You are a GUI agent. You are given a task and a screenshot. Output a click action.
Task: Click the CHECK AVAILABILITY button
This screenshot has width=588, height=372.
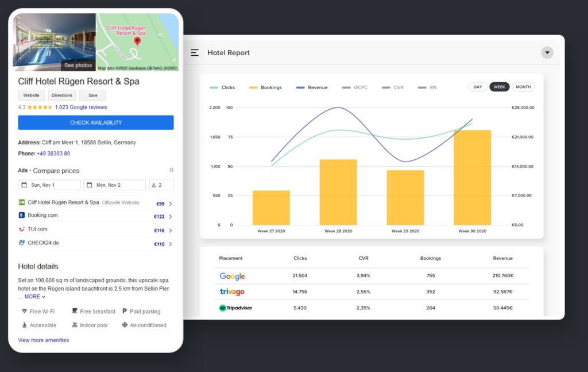pos(96,122)
